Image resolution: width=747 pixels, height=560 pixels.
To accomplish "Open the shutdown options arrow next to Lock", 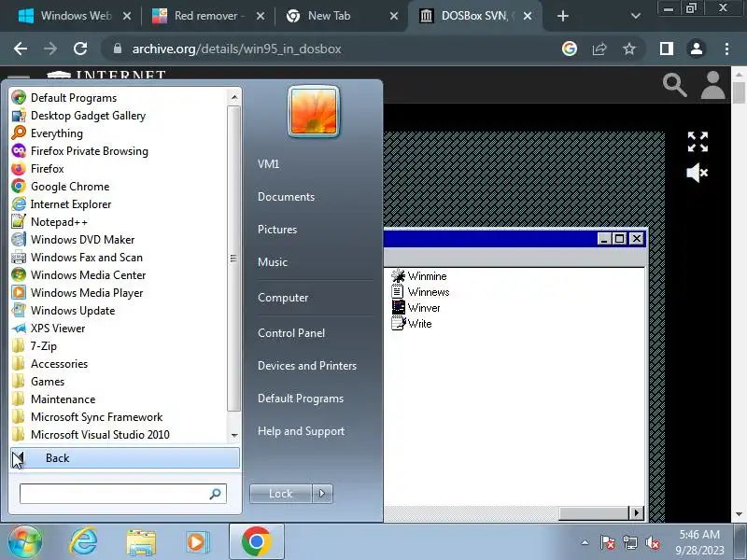I will [x=322, y=494].
